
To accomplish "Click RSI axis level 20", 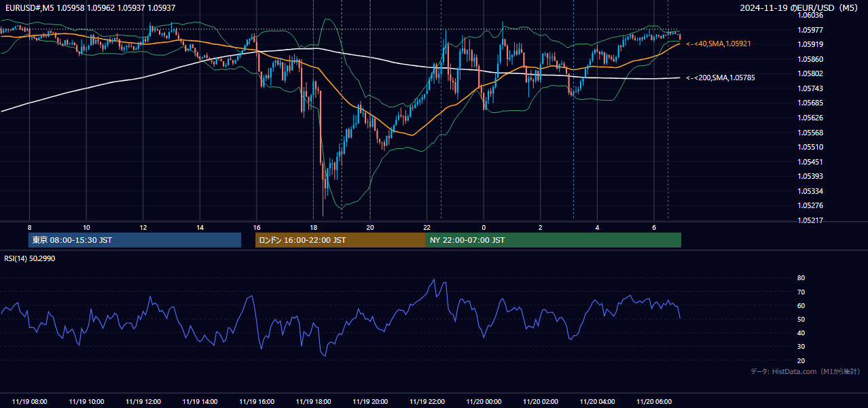I will 801,360.
